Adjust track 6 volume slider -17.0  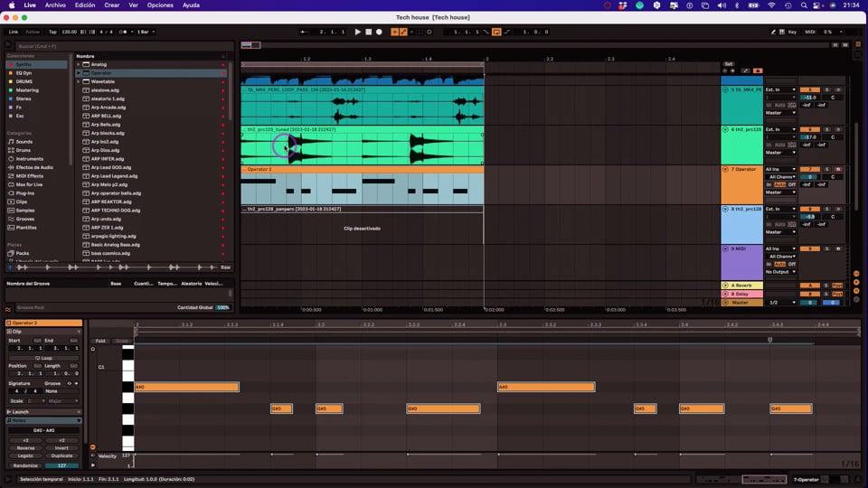[x=810, y=137]
